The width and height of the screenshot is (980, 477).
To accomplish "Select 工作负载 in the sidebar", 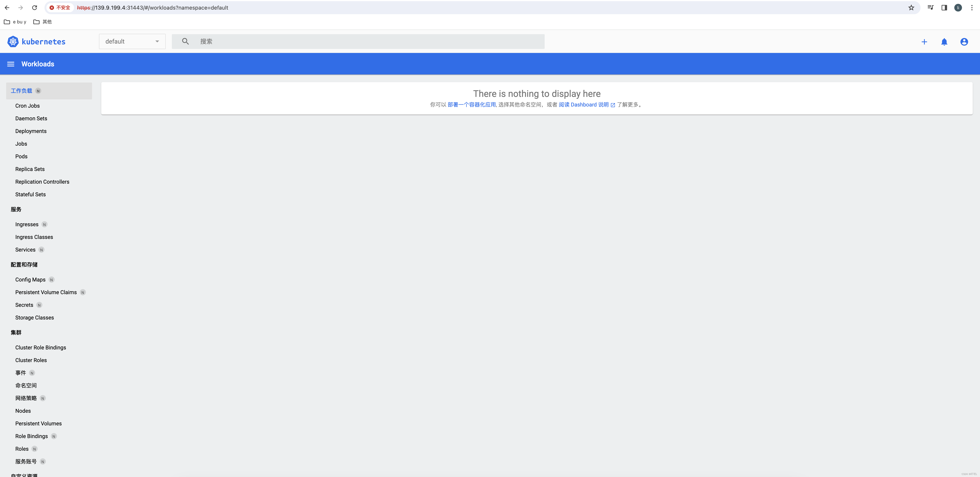I will 21,91.
